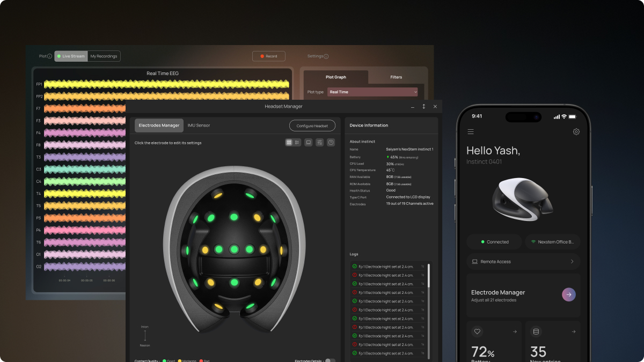Click the headset image in the phone app
This screenshot has height=362, width=644.
click(523, 199)
